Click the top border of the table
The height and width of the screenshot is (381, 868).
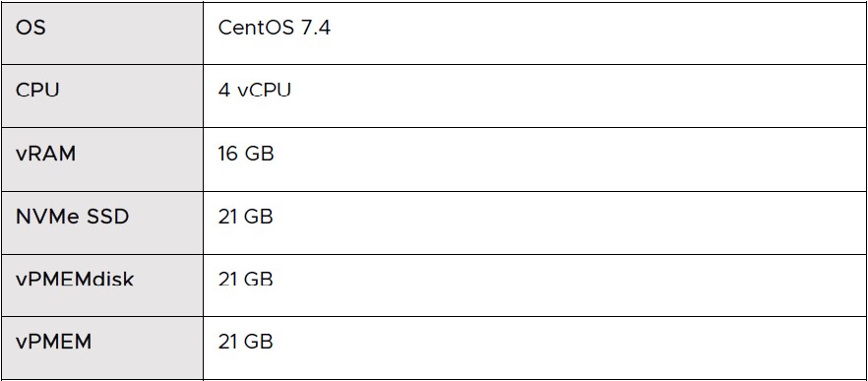click(434, 2)
